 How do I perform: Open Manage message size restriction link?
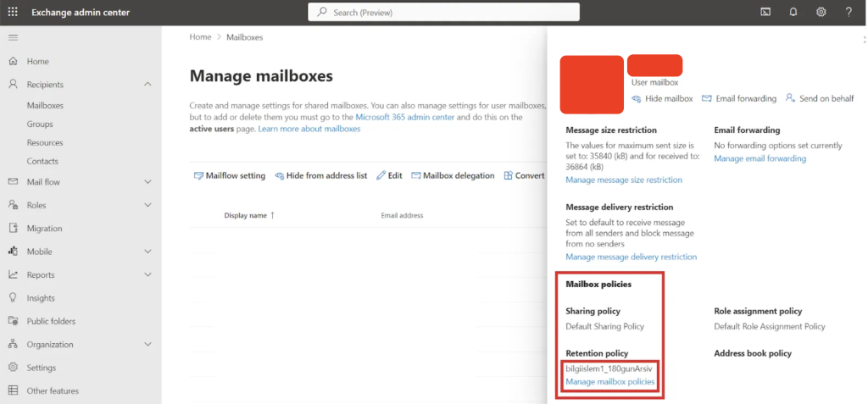[623, 180]
